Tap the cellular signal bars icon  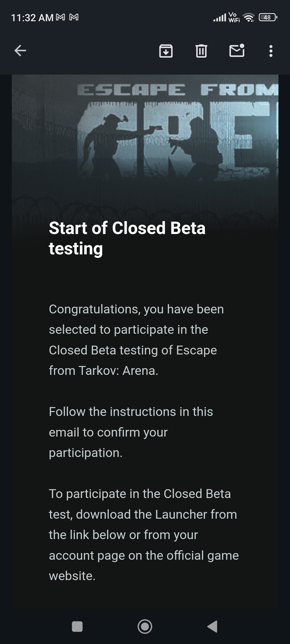coord(220,18)
